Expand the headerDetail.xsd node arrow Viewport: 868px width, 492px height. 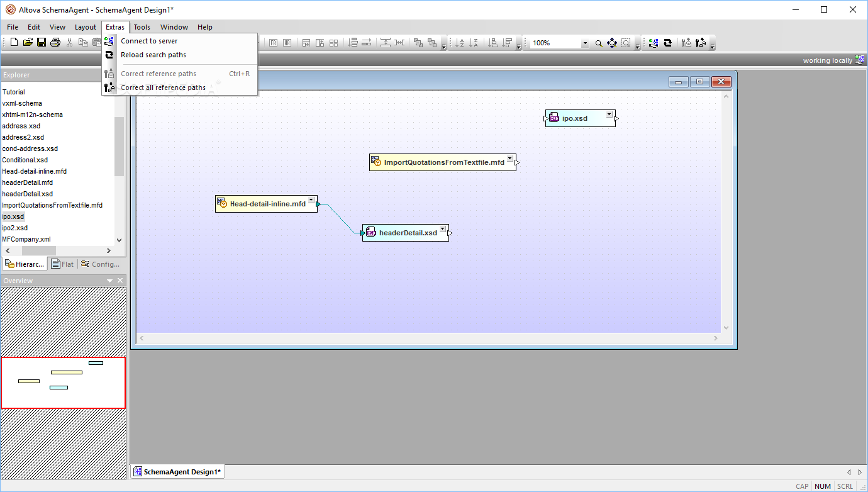click(x=443, y=229)
